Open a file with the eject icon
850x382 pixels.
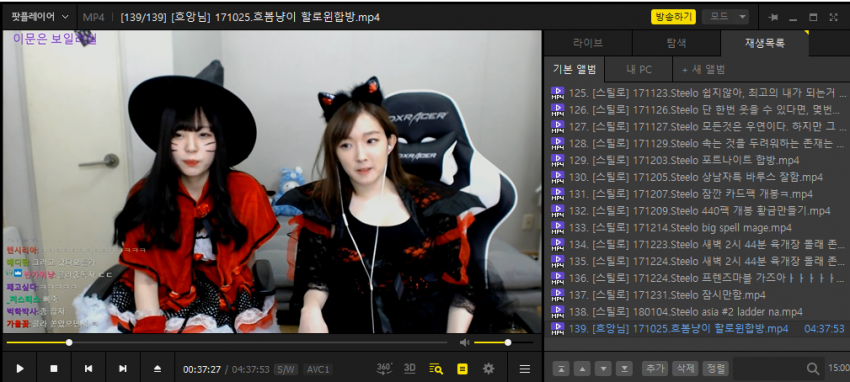click(157, 368)
